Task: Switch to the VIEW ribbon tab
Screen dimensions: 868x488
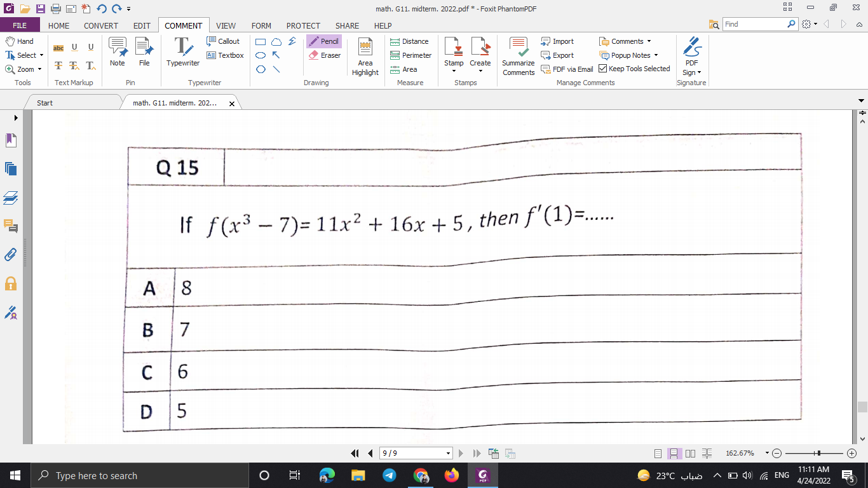Action: point(226,25)
